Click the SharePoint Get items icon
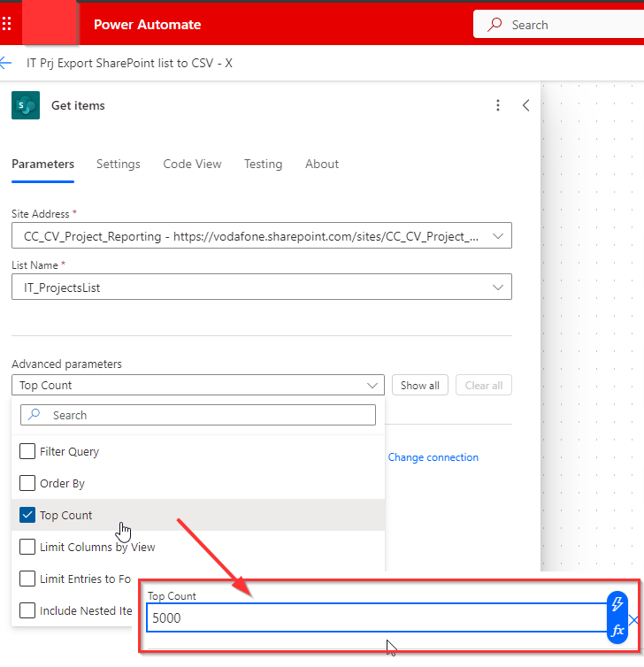The width and height of the screenshot is (644, 667). (26, 105)
